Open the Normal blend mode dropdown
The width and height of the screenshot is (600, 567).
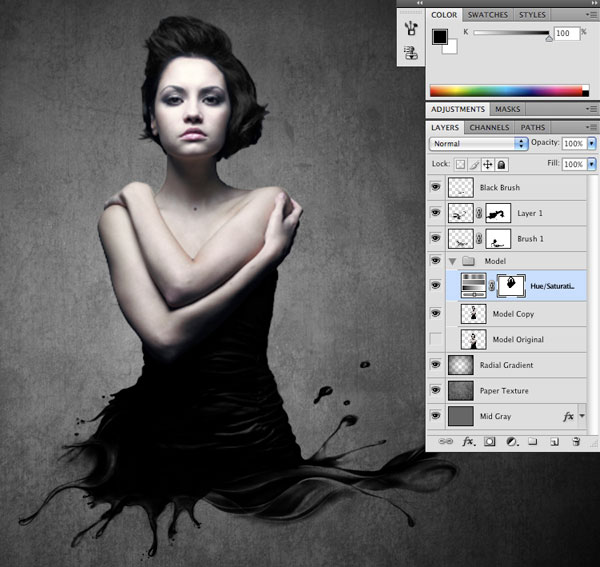point(479,143)
